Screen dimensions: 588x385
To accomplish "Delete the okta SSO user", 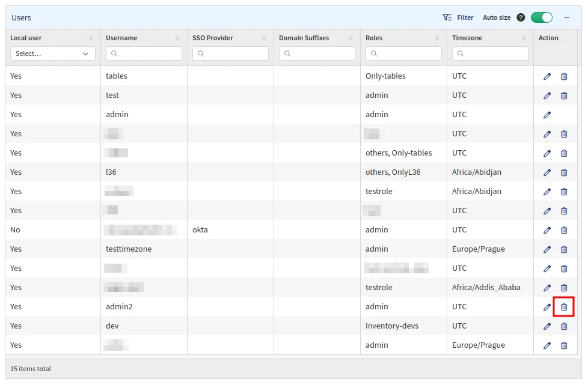I will [564, 230].
